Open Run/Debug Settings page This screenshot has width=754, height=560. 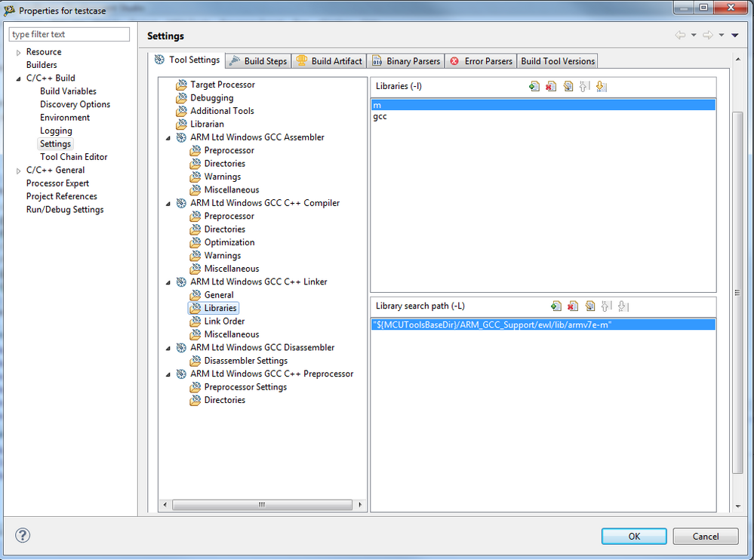(x=65, y=210)
